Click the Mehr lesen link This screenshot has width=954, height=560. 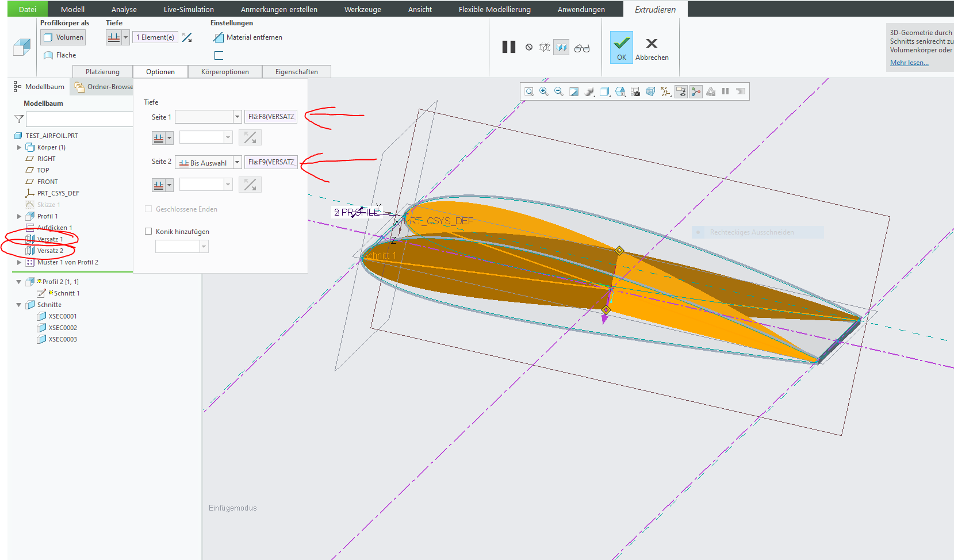tap(909, 63)
